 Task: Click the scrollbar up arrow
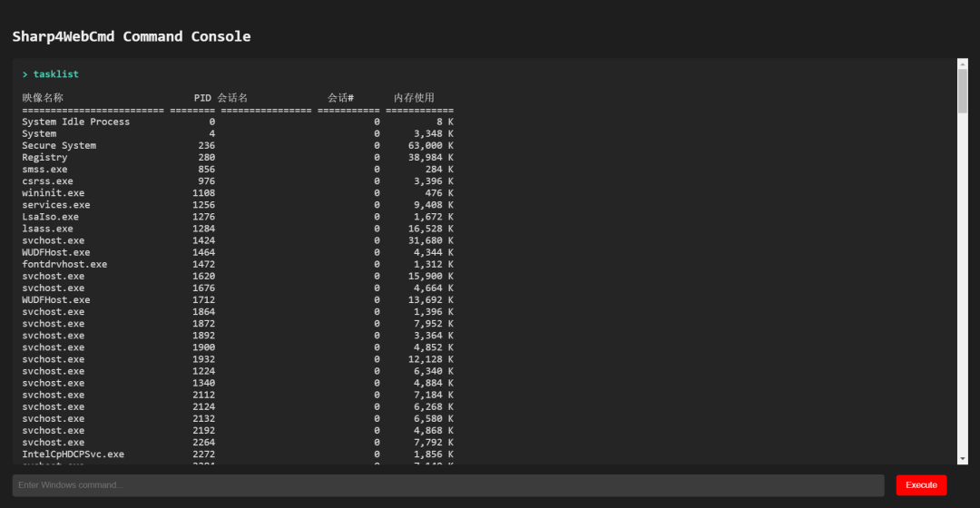963,63
